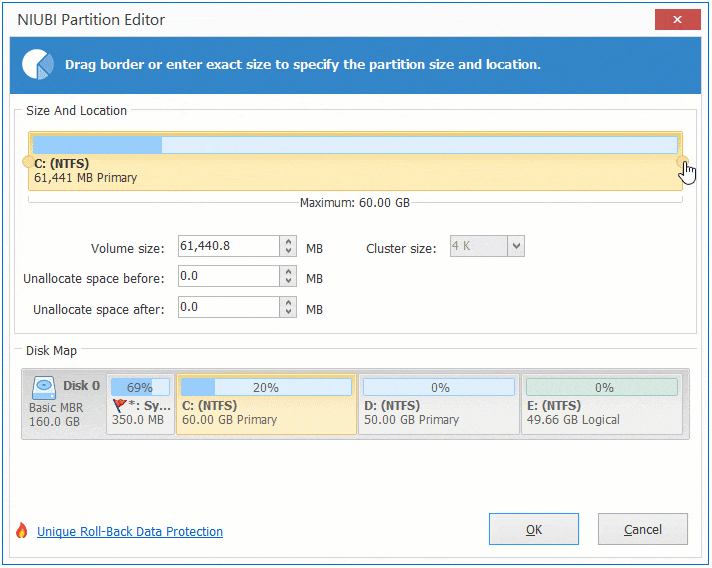The image size is (712, 568).
Task: Decrease Volume size with down arrow
Action: point(289,251)
